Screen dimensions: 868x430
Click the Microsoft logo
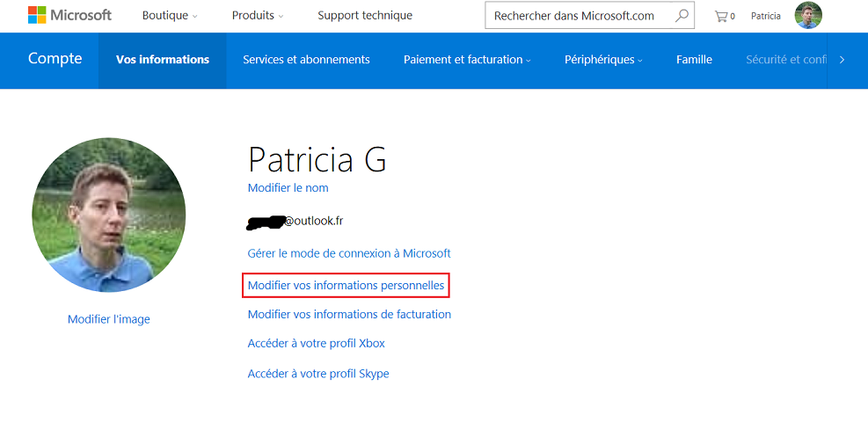point(69,15)
